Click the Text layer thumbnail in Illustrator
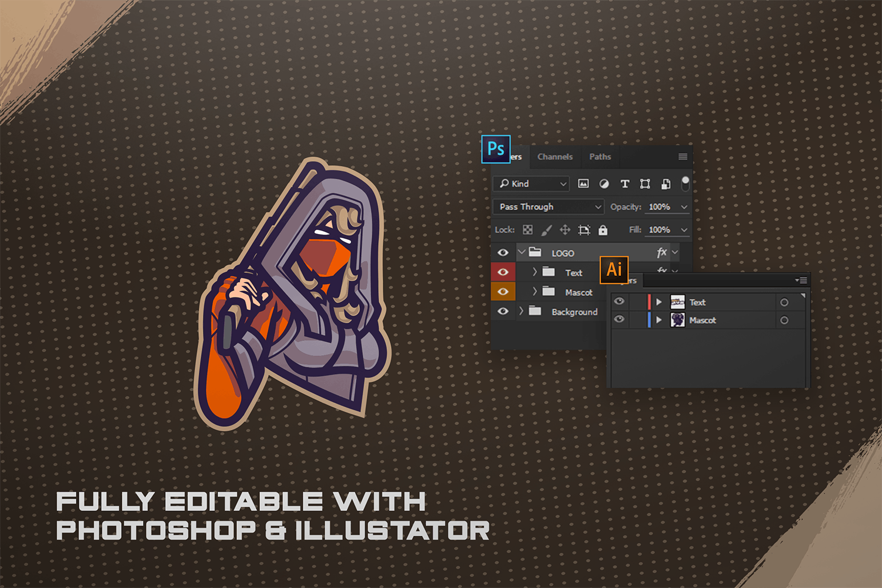This screenshot has width=882, height=588. click(x=677, y=302)
